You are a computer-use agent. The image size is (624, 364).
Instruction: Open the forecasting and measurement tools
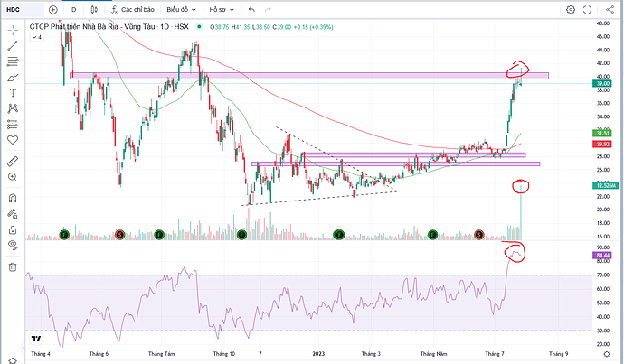pos(13,125)
